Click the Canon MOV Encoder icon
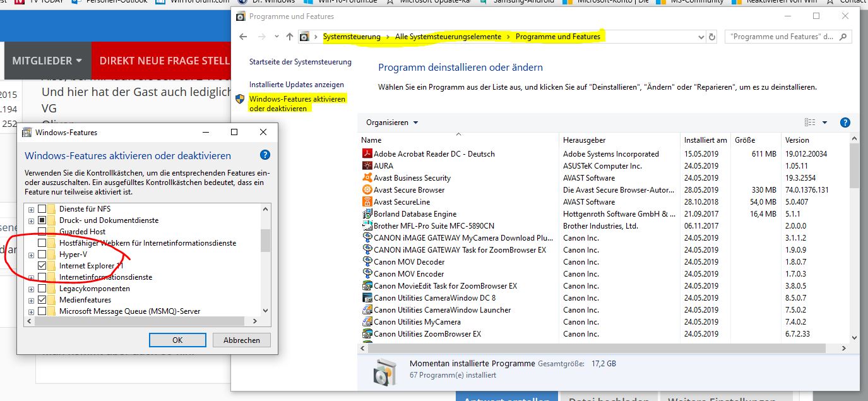Viewport: 868px width, 401px height. [x=367, y=273]
